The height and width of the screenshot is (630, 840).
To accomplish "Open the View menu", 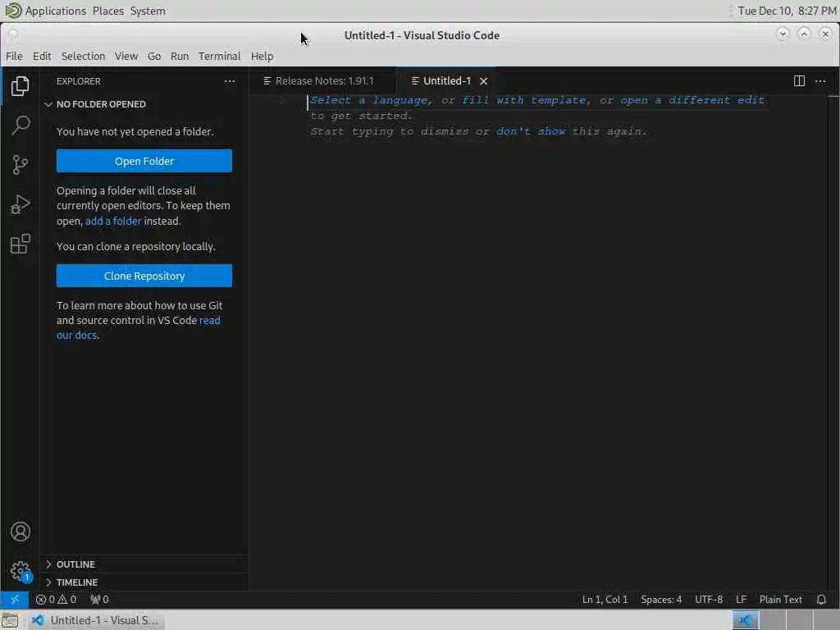I will click(x=126, y=57).
